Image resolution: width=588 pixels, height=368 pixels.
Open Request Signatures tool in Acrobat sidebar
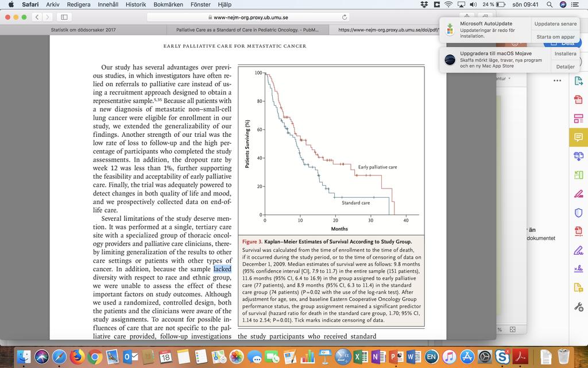[x=578, y=269]
